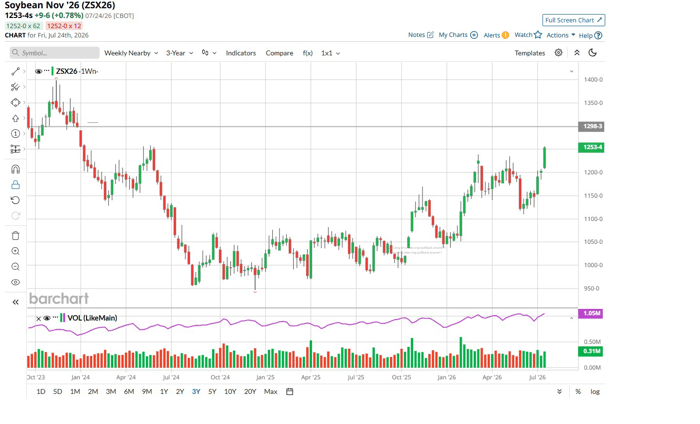Collapse the left drawing toolbar
This screenshot has height=424, width=700.
16,302
